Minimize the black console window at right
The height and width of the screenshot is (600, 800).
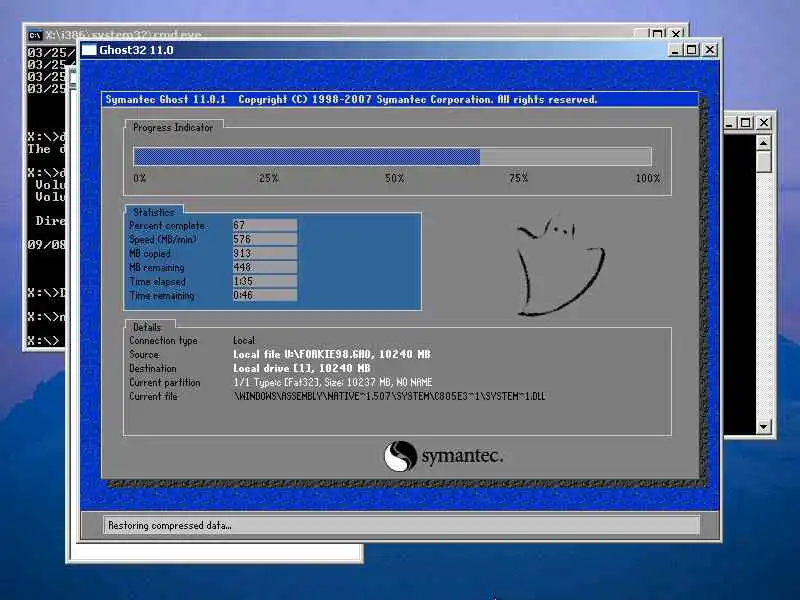point(730,123)
